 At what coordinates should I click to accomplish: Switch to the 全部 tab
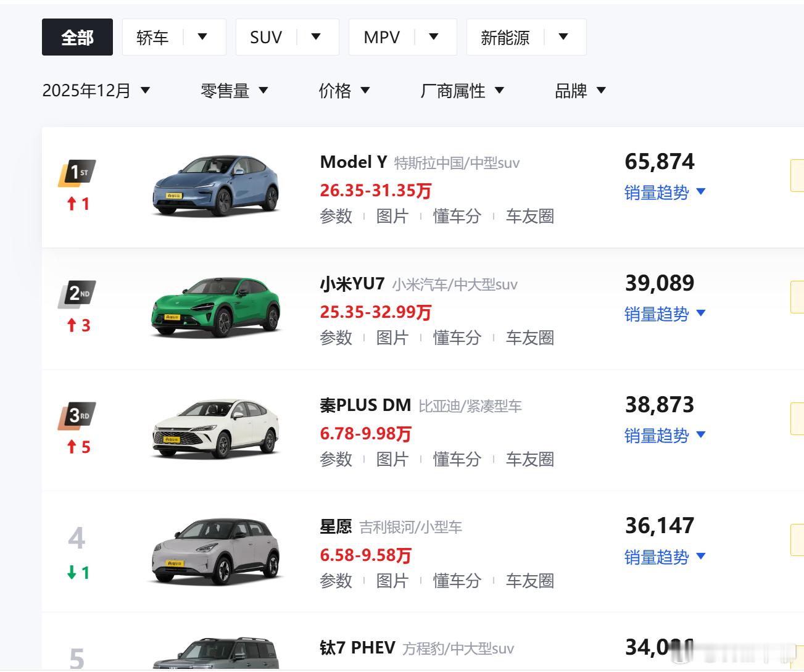tap(77, 37)
